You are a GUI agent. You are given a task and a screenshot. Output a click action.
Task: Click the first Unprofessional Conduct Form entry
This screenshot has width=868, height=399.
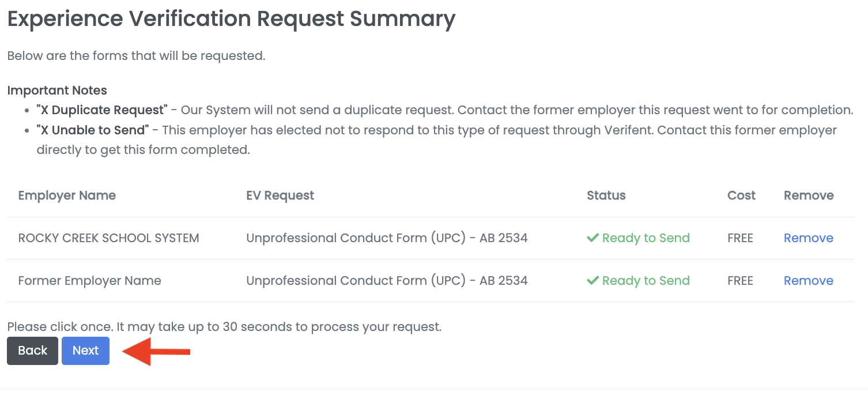[387, 238]
